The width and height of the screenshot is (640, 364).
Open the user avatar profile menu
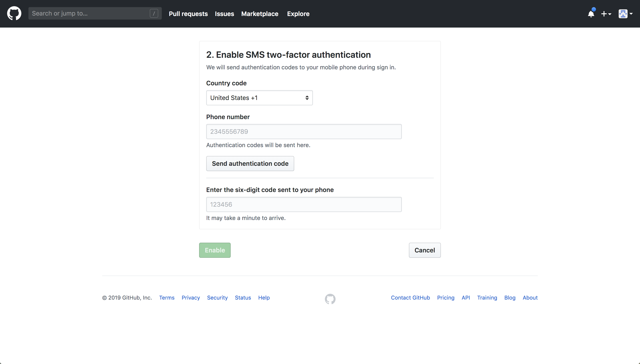(x=626, y=14)
